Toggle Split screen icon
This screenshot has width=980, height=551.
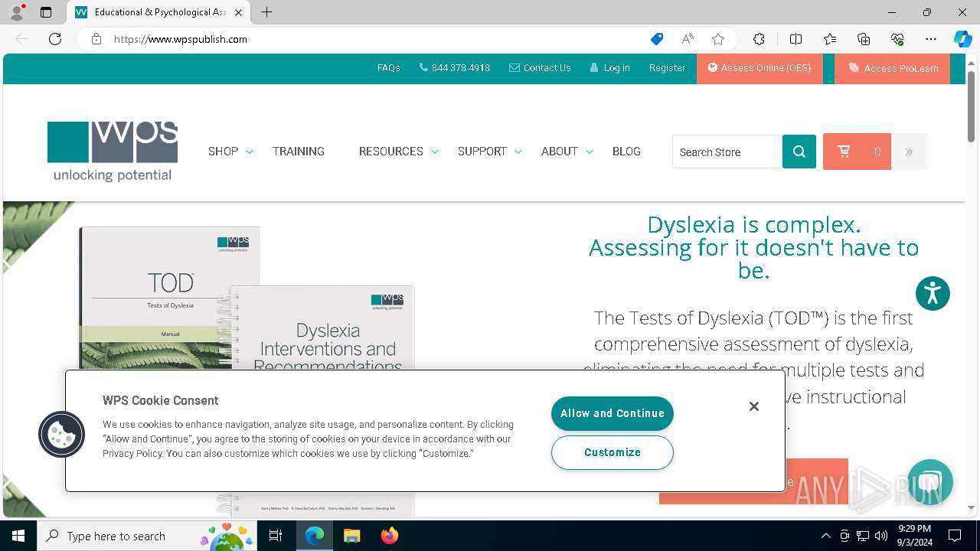(795, 39)
